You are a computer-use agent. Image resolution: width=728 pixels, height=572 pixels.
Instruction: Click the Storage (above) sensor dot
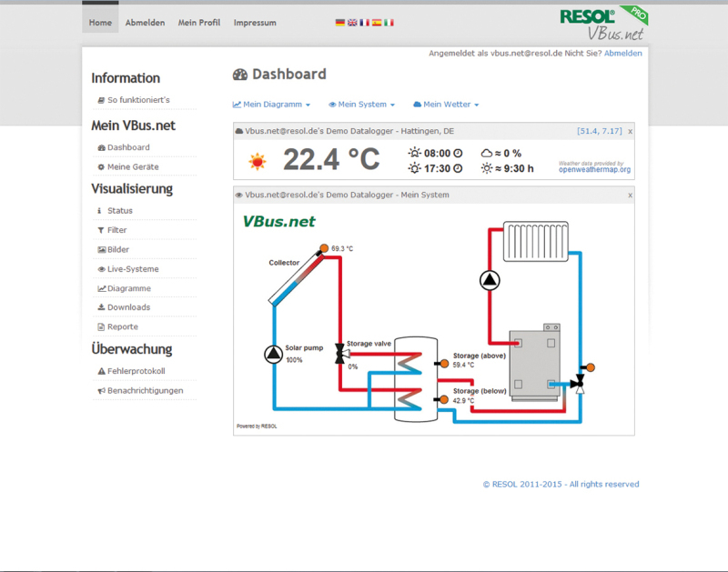point(444,364)
